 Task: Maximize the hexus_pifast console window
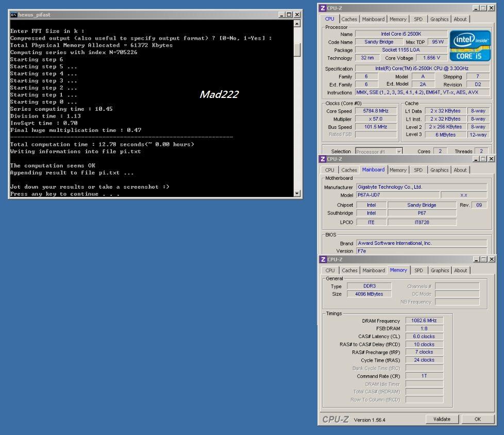(x=289, y=15)
